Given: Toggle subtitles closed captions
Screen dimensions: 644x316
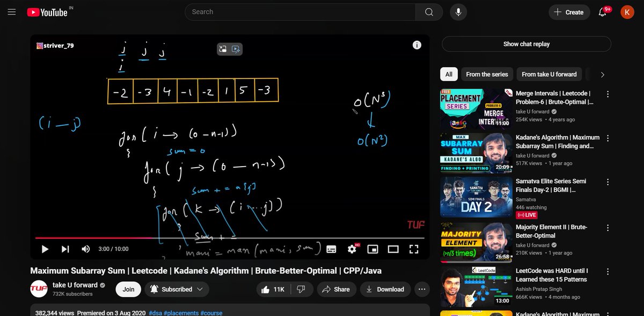Looking at the screenshot, I should pos(331,249).
